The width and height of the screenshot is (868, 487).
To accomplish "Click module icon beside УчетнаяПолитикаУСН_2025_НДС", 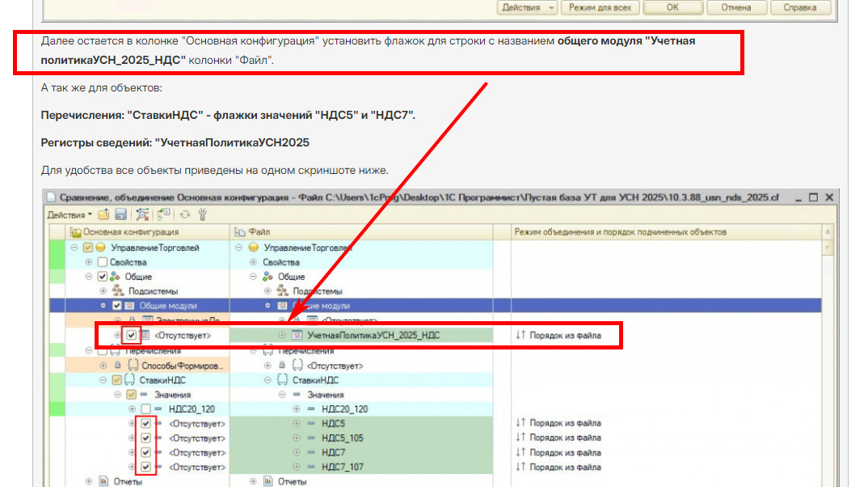I will 297,335.
